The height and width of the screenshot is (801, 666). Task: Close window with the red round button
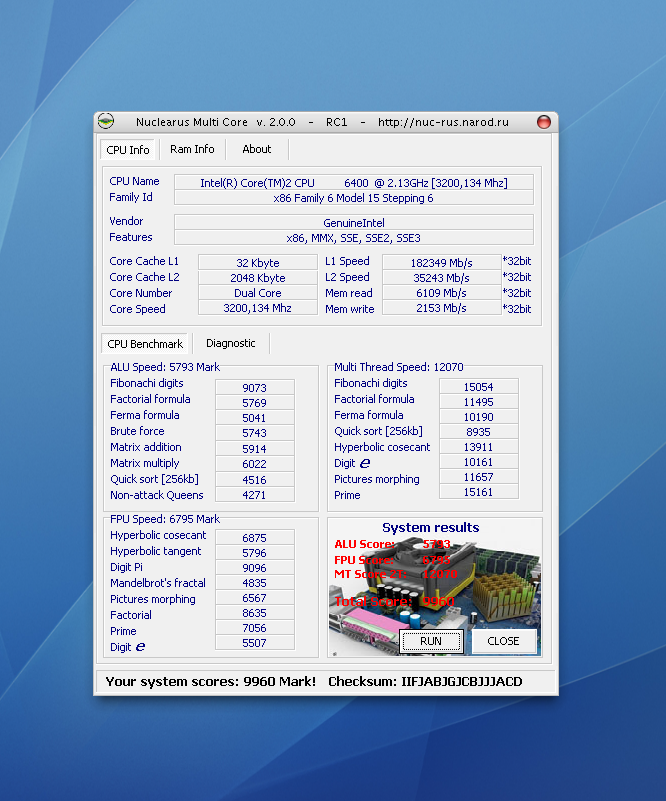click(544, 122)
